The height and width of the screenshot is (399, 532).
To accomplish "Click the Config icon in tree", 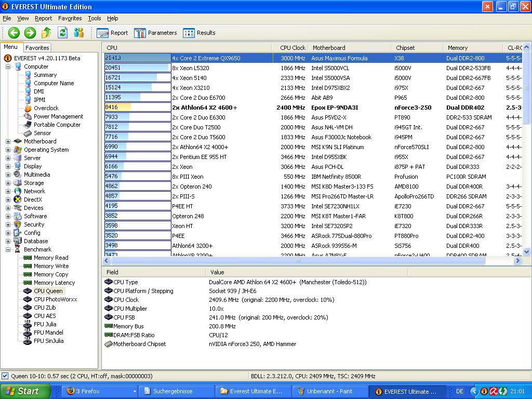I will (x=18, y=233).
